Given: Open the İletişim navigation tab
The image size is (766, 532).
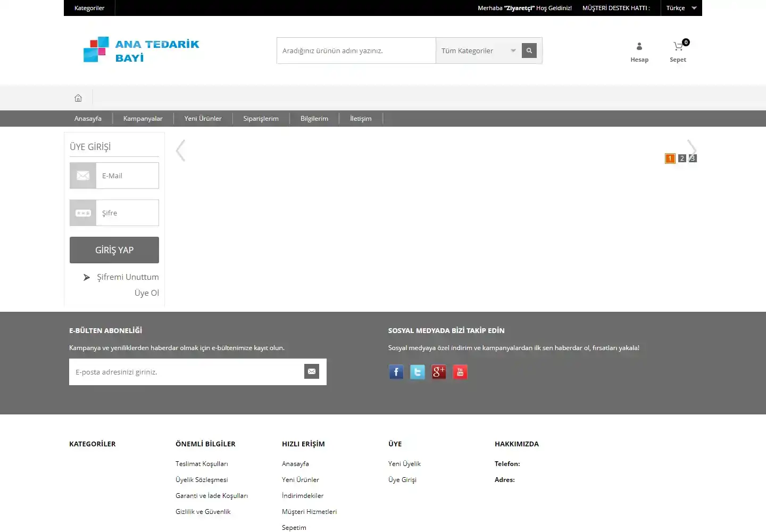Looking at the screenshot, I should click(361, 119).
